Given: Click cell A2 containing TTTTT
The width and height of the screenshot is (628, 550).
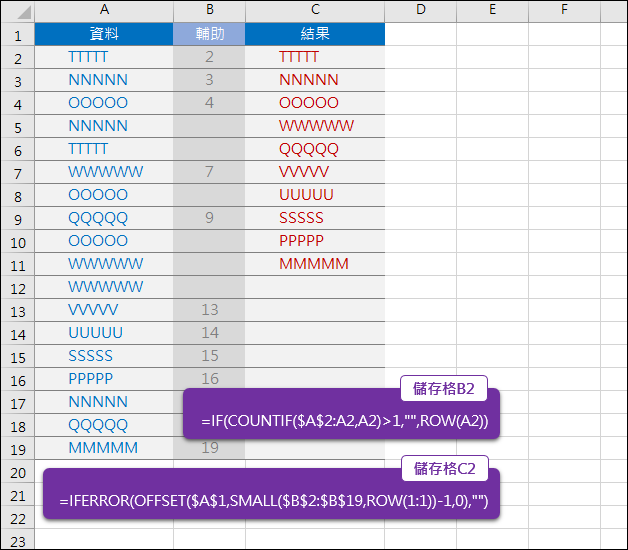Looking at the screenshot, I should (104, 57).
